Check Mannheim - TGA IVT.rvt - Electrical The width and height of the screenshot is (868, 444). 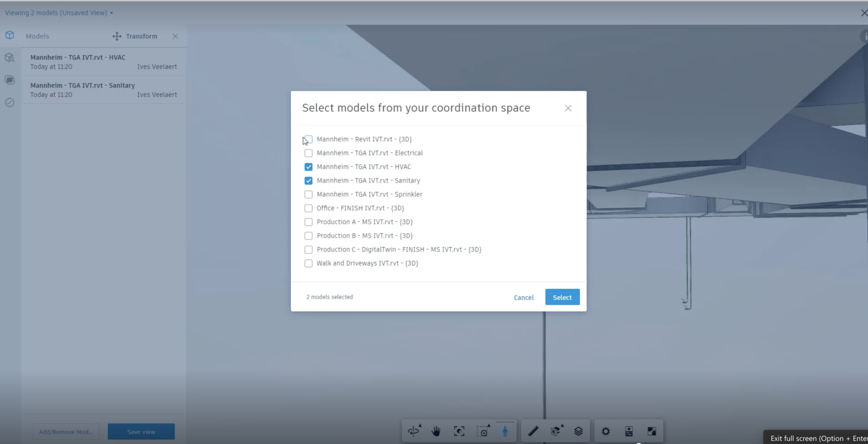[309, 153]
